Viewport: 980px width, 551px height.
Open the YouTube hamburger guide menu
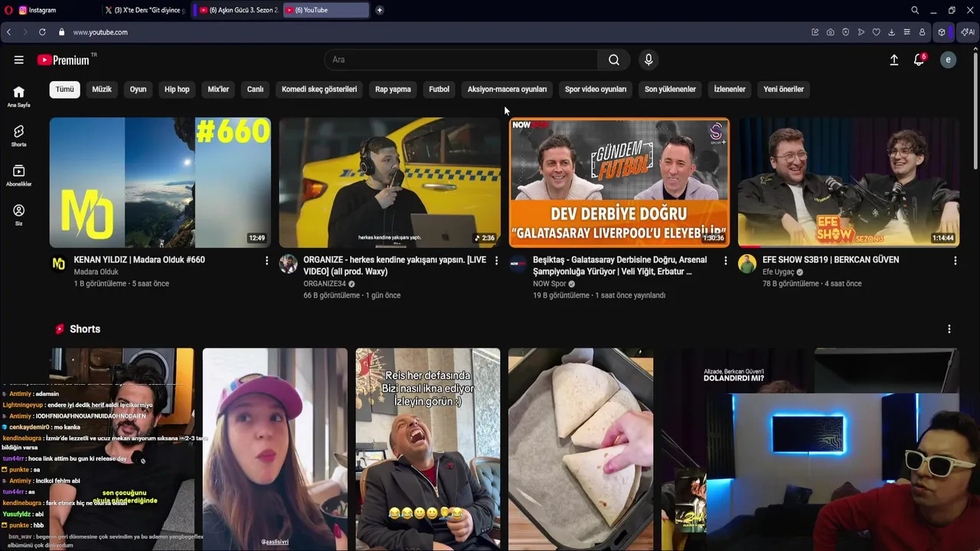[18, 60]
